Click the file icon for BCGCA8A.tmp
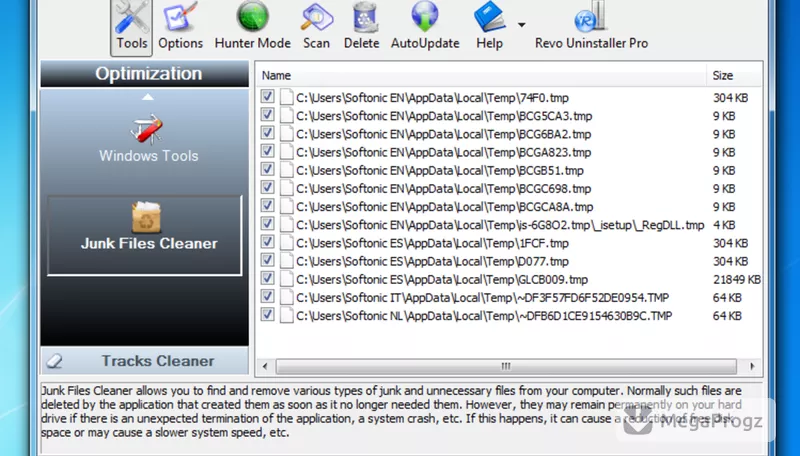Screen dimensions: 800x456 pyautogui.click(x=287, y=206)
